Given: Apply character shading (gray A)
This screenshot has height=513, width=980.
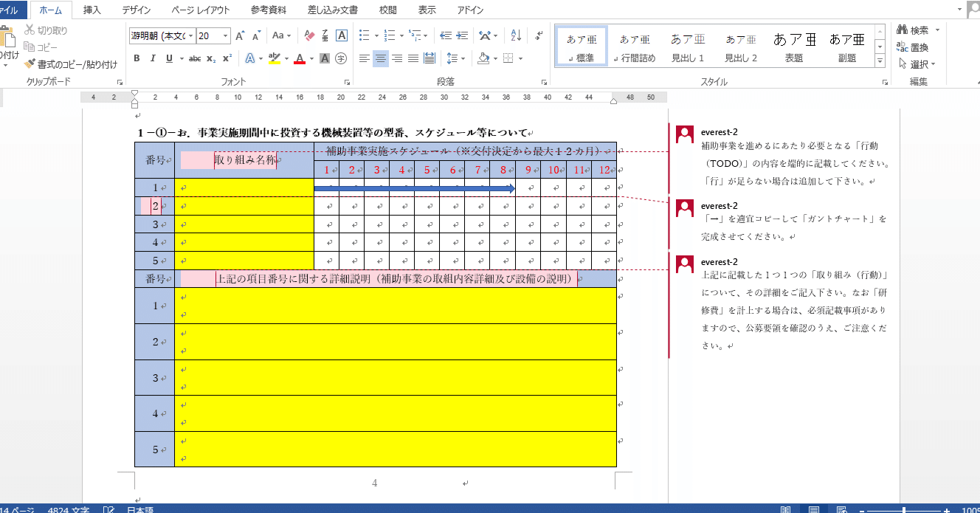Looking at the screenshot, I should 325,58.
